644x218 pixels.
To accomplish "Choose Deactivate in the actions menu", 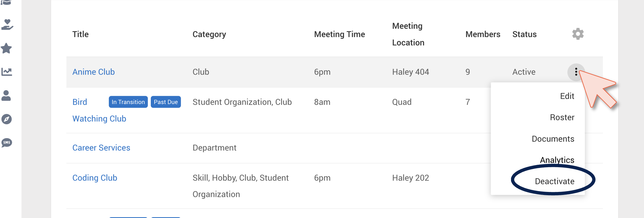I will click(x=554, y=181).
